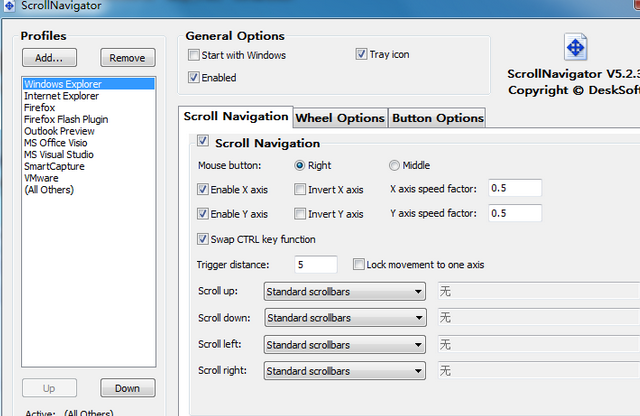Viewport: 640px width, 416px height.
Task: Click the Add... profile button
Action: pyautogui.click(x=49, y=58)
